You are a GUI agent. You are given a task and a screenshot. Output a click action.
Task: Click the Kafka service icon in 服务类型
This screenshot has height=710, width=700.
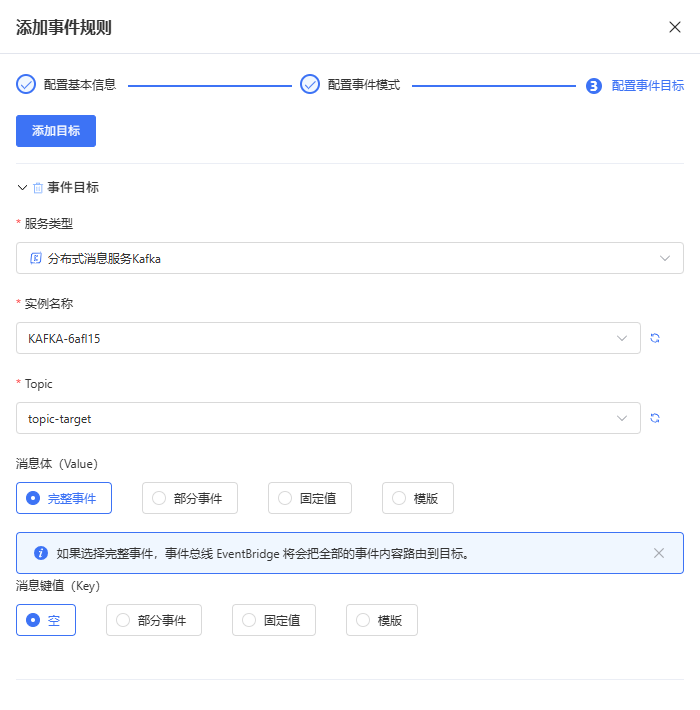pos(36,258)
